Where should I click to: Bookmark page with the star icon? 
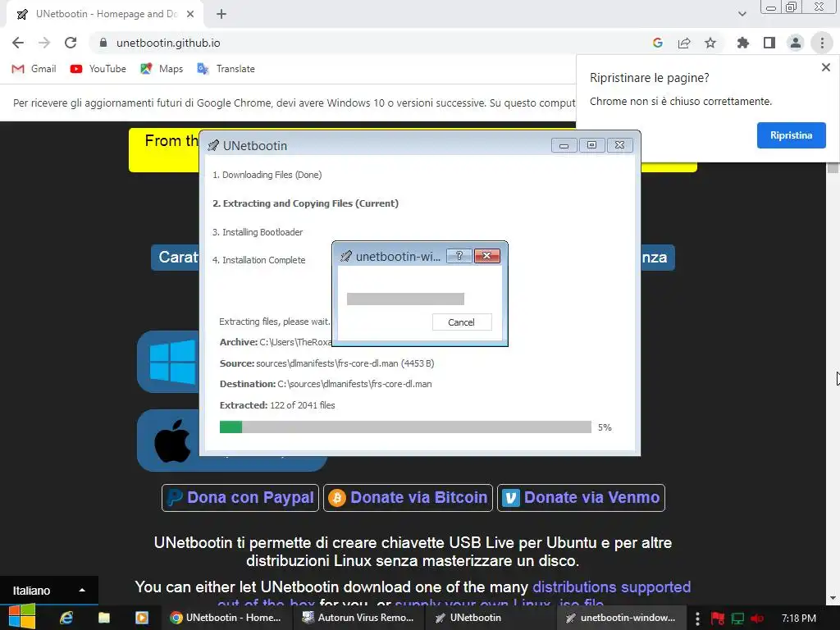pyautogui.click(x=710, y=43)
